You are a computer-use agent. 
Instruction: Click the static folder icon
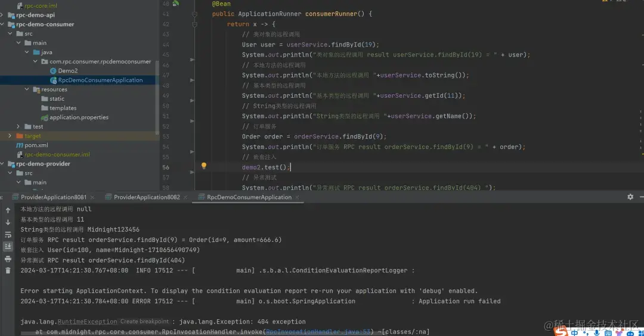pos(44,98)
